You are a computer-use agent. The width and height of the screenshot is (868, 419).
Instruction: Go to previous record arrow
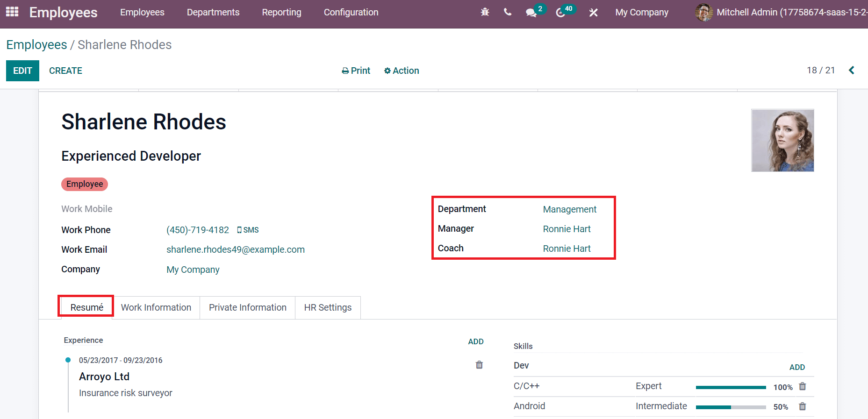[852, 70]
